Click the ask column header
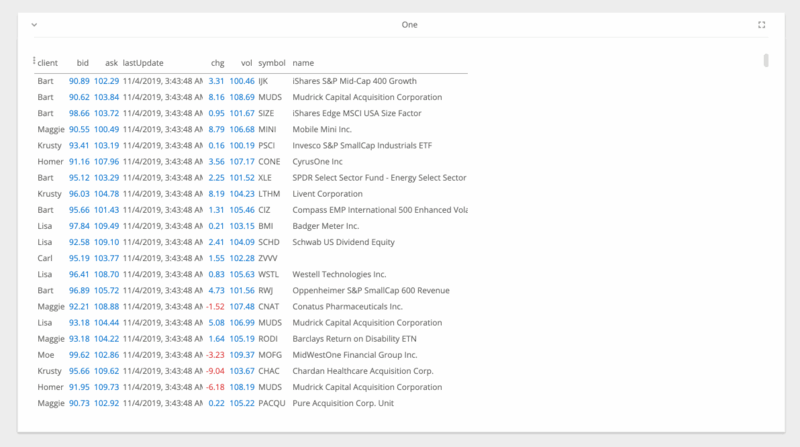This screenshot has width=800, height=447. (x=111, y=63)
